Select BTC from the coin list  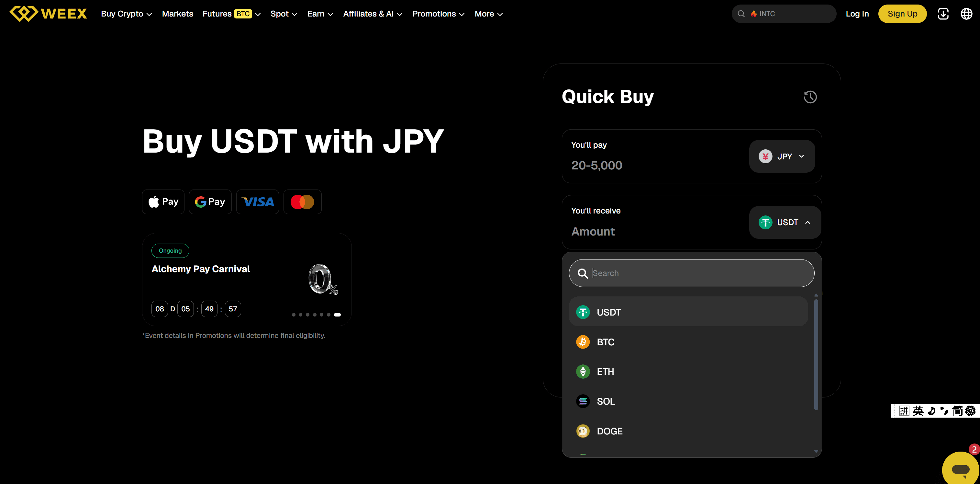688,342
